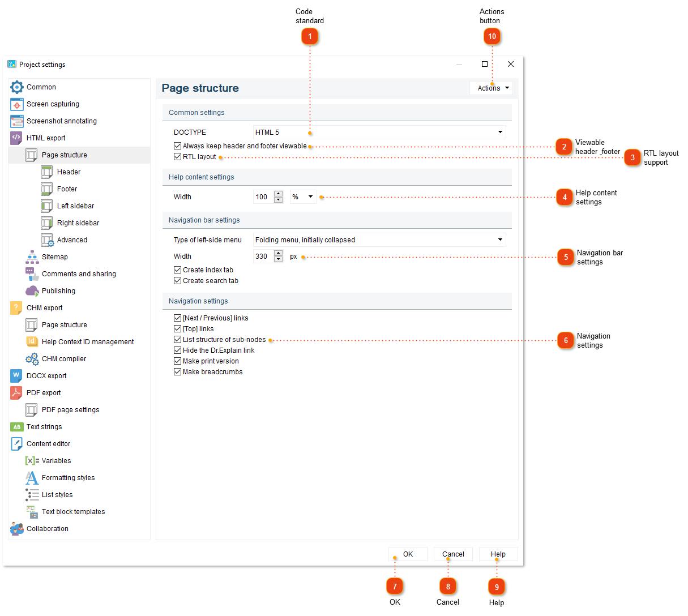Confirm settings with OK button
Image resolution: width=688 pixels, height=616 pixels.
[408, 554]
